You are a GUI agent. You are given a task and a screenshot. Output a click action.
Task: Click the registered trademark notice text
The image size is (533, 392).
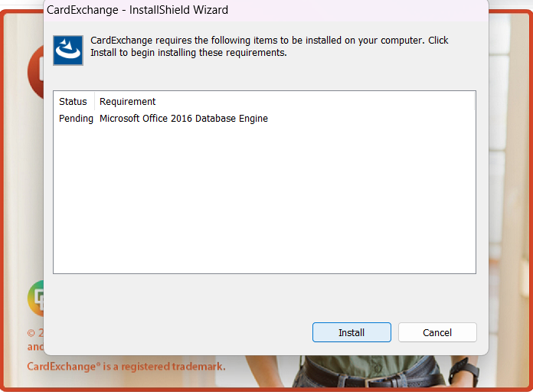[126, 366]
